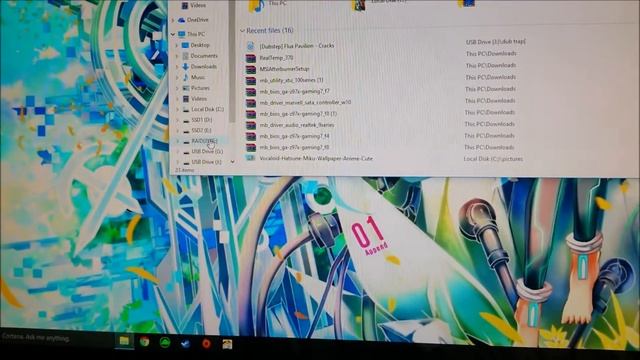Click archive icon of mb_bios_ga-z97x-gaming7_f7
This screenshot has width=640, height=360.
pos(251,92)
